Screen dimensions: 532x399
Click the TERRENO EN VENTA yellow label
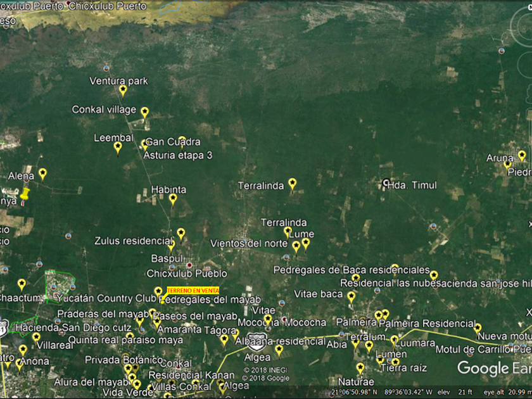pyautogui.click(x=193, y=291)
